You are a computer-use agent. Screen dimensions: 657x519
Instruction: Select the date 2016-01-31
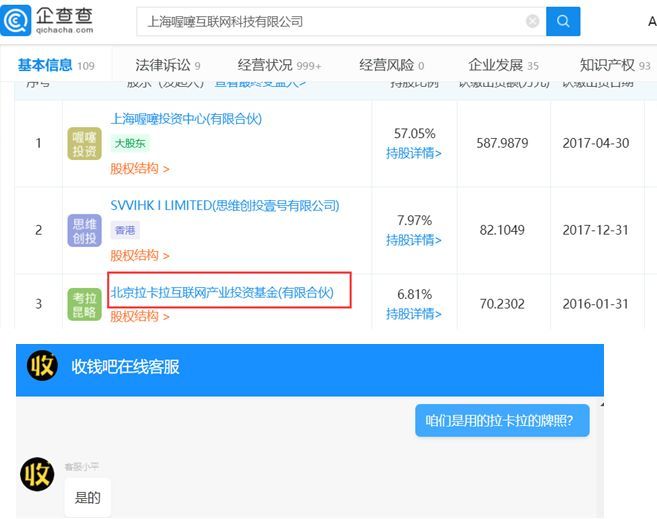596,304
